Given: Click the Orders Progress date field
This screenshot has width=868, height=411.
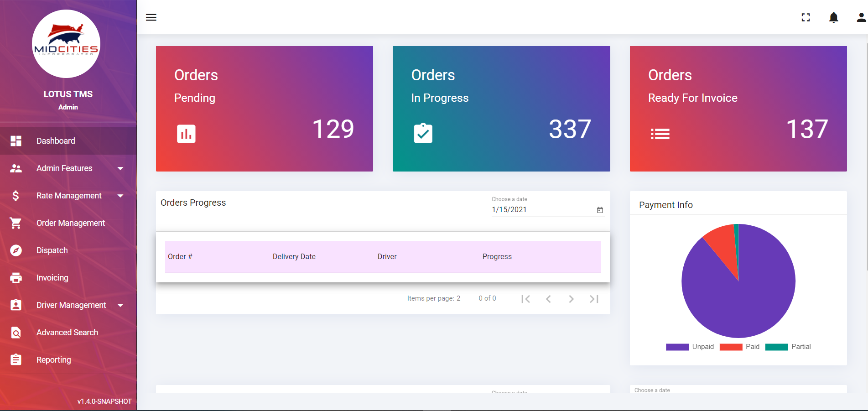Looking at the screenshot, I should tap(542, 210).
